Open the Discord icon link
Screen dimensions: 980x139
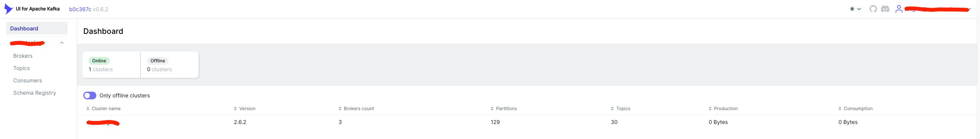885,9
